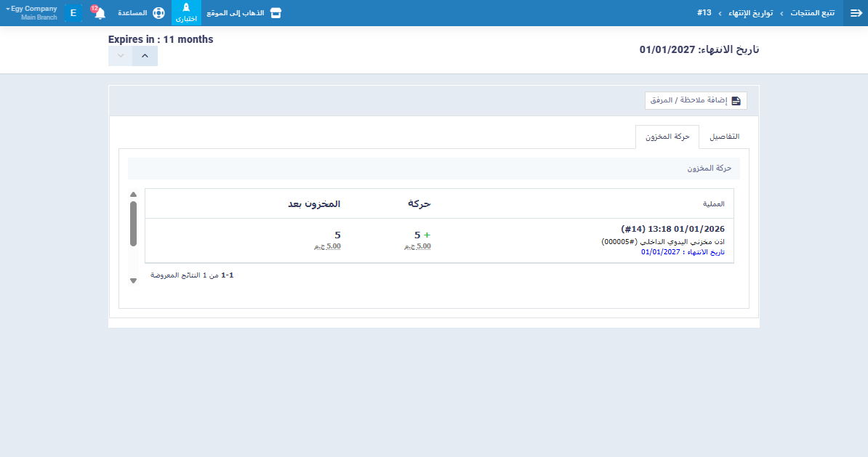
Task: Click the green plus movement indicator
Action: tap(427, 235)
